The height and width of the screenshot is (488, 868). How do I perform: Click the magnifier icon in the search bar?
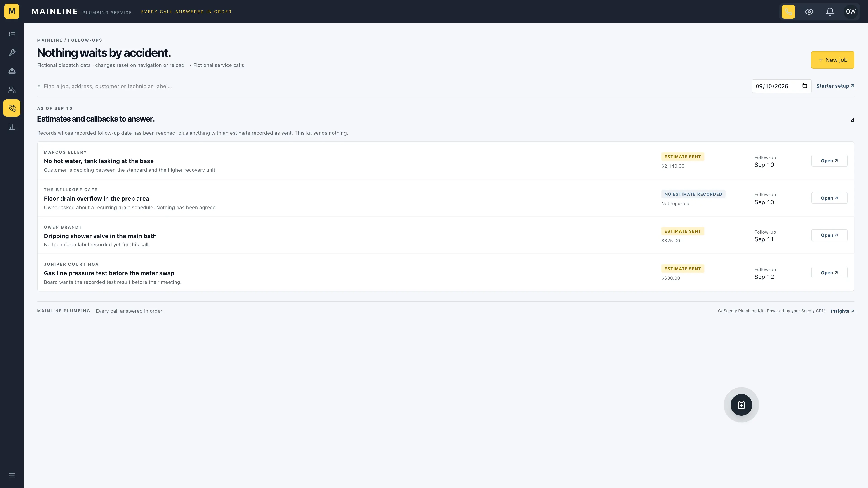pos(39,86)
